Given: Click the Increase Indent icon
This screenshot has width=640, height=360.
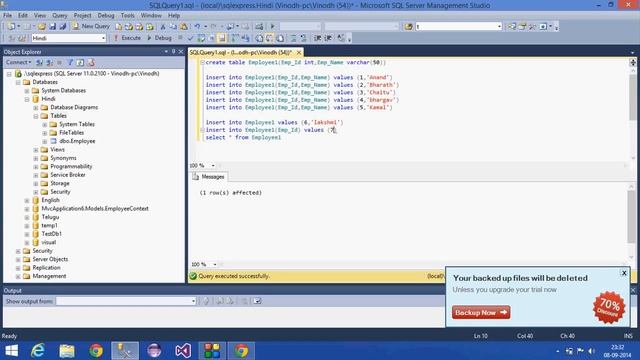Looking at the screenshot, I should point(328,38).
